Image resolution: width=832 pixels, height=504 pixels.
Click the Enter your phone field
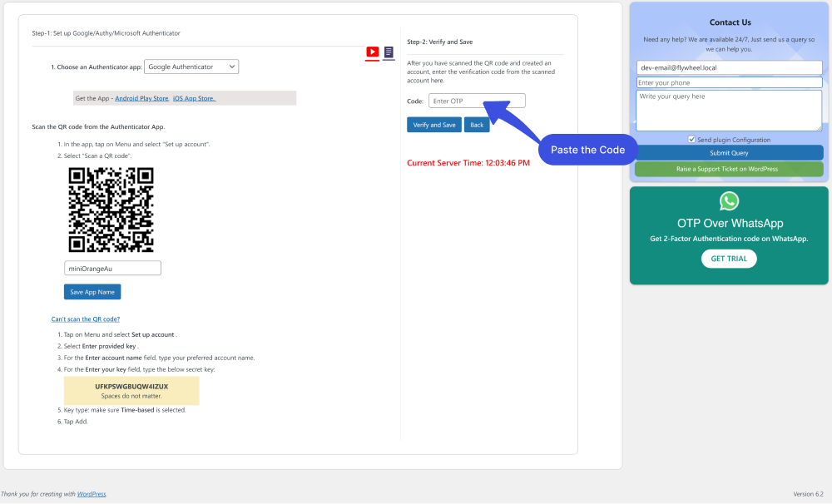click(729, 83)
